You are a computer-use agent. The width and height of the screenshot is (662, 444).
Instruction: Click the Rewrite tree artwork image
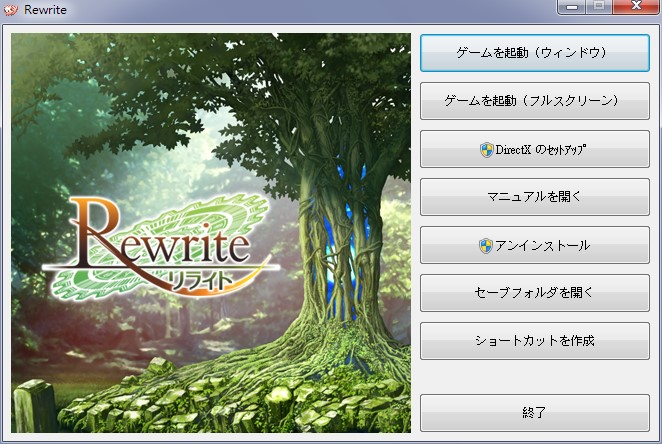point(211,233)
